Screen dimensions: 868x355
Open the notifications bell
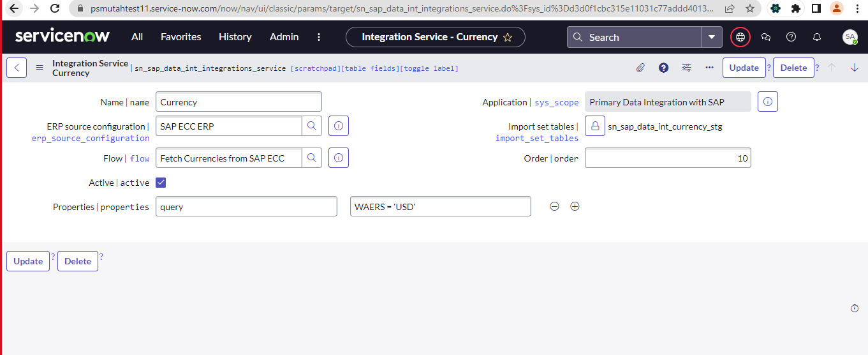pyautogui.click(x=817, y=37)
